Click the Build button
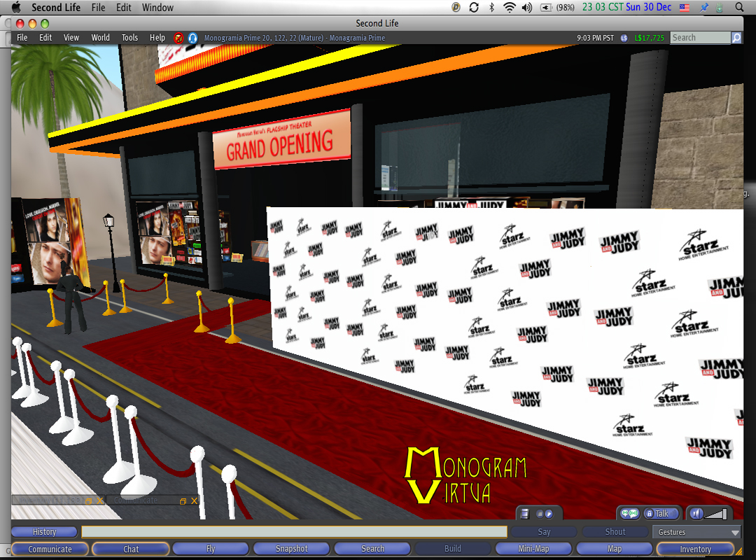The image size is (756, 560). pyautogui.click(x=453, y=548)
